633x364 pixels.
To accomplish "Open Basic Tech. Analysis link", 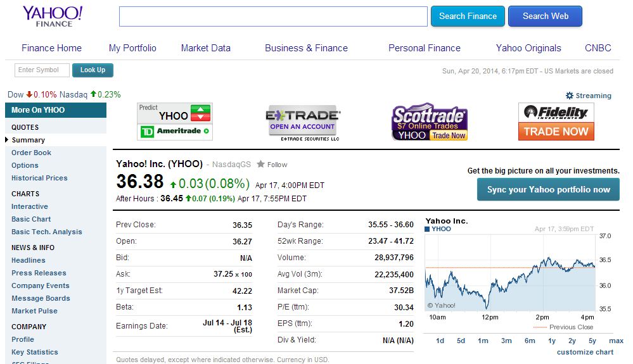I will pos(46,232).
